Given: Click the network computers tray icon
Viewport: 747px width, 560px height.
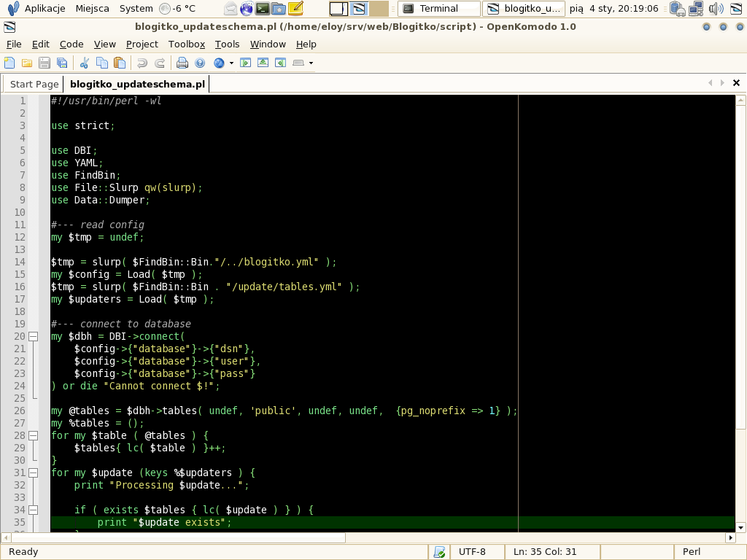Looking at the screenshot, I should click(x=696, y=9).
